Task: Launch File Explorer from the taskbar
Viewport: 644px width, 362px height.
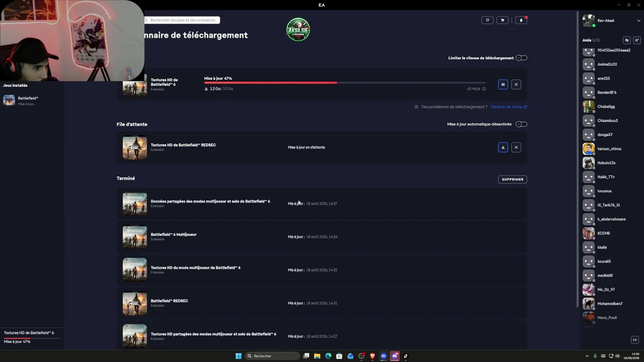Action: [317, 356]
